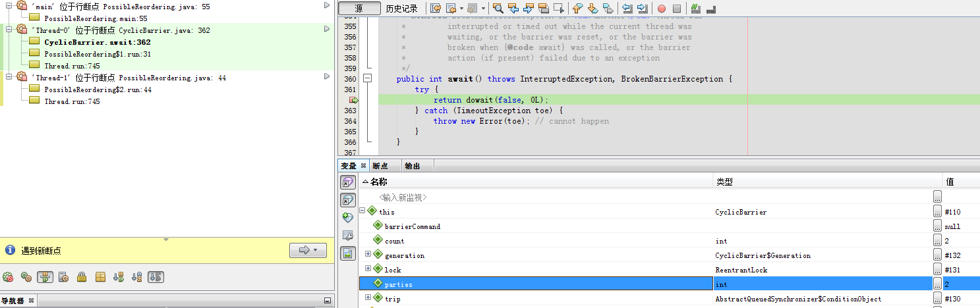Toggle Rectangular Selection icon
The height and width of the screenshot is (308, 980).
(x=559, y=9)
